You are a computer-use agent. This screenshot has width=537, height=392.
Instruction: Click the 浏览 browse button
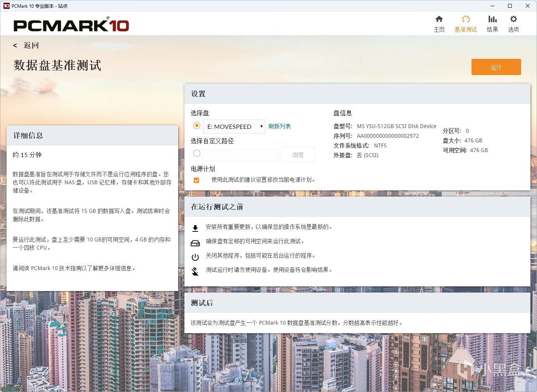(298, 154)
